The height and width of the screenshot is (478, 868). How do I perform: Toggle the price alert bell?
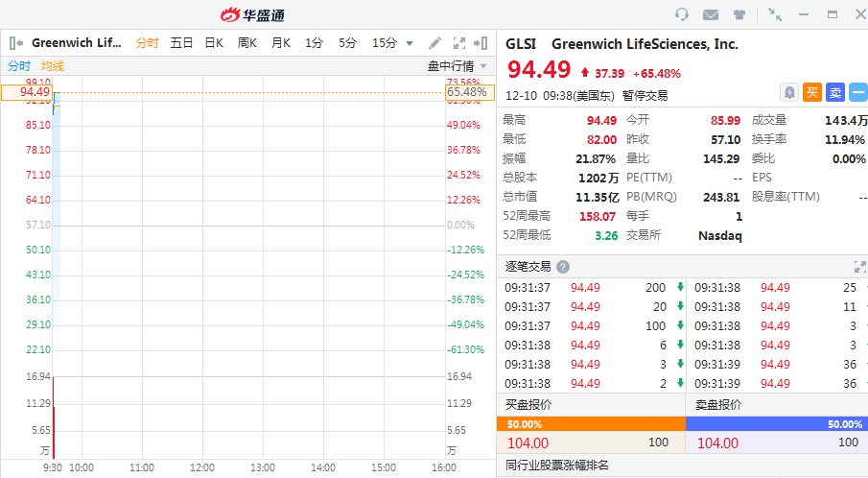789,92
